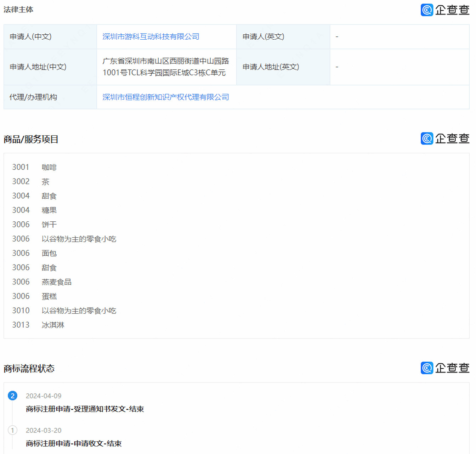
Task: Click the 受理通知书发文 status entry
Action: pyautogui.click(x=85, y=409)
